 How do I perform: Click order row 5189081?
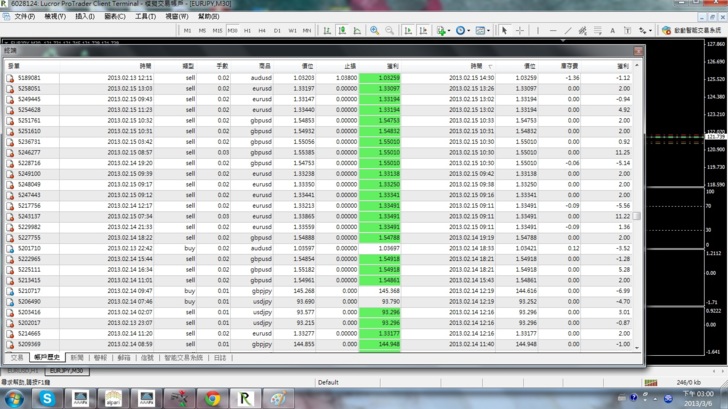pos(30,77)
